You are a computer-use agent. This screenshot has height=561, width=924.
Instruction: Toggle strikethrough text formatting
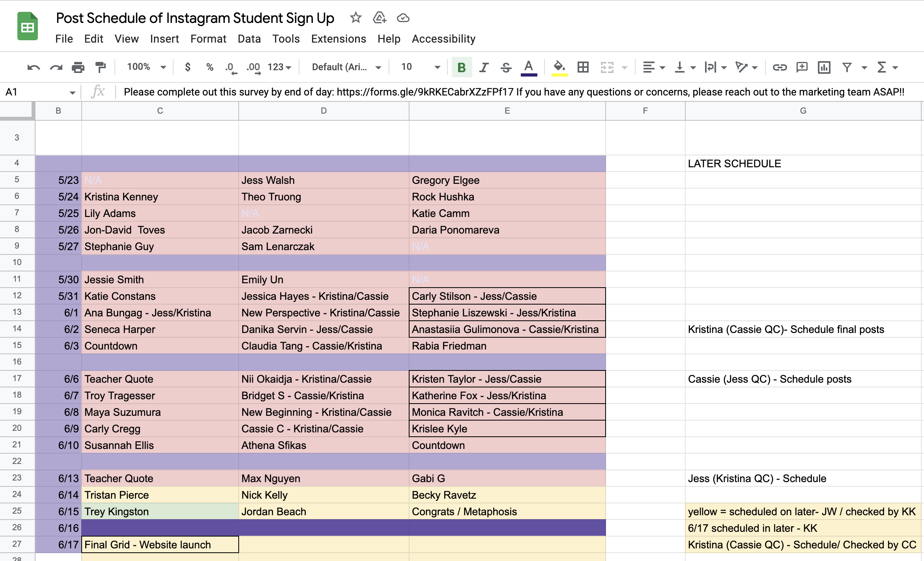(x=506, y=67)
